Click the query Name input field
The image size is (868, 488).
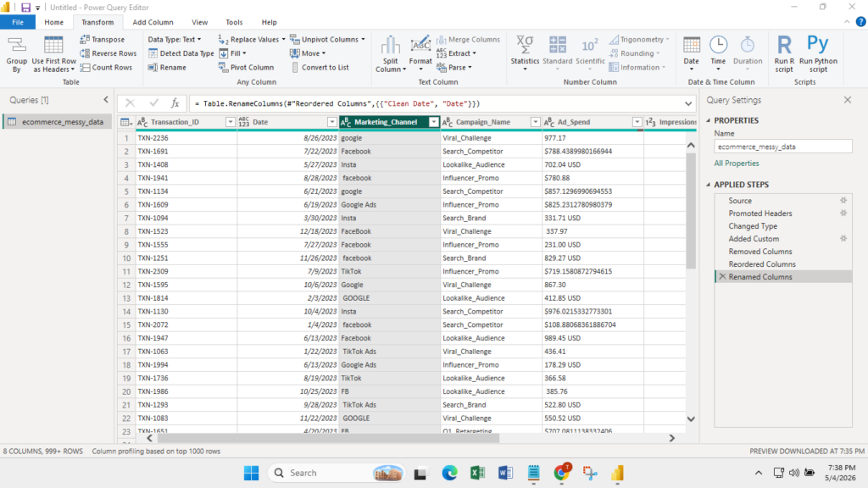tap(782, 147)
